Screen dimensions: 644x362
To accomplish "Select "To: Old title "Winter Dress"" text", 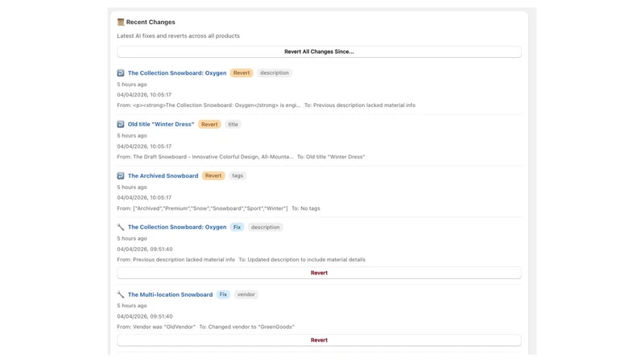I will tap(331, 157).
